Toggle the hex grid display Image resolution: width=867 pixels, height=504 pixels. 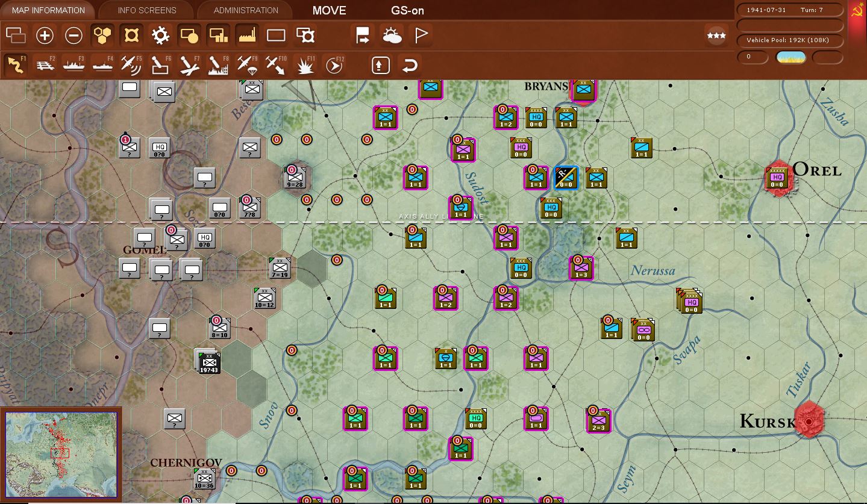pos(102,36)
